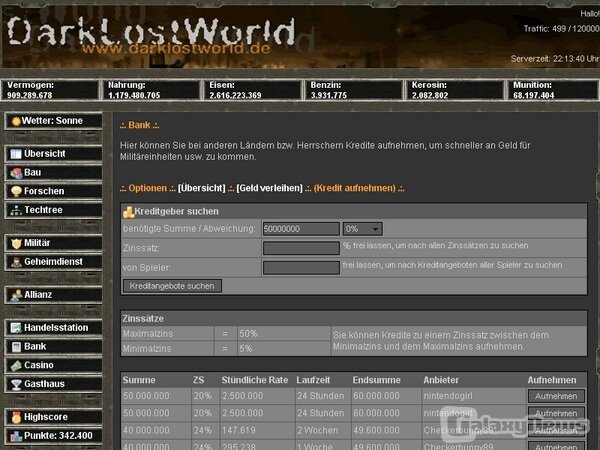Click the Militär shield icon
This screenshot has width=600, height=450.
point(16,243)
